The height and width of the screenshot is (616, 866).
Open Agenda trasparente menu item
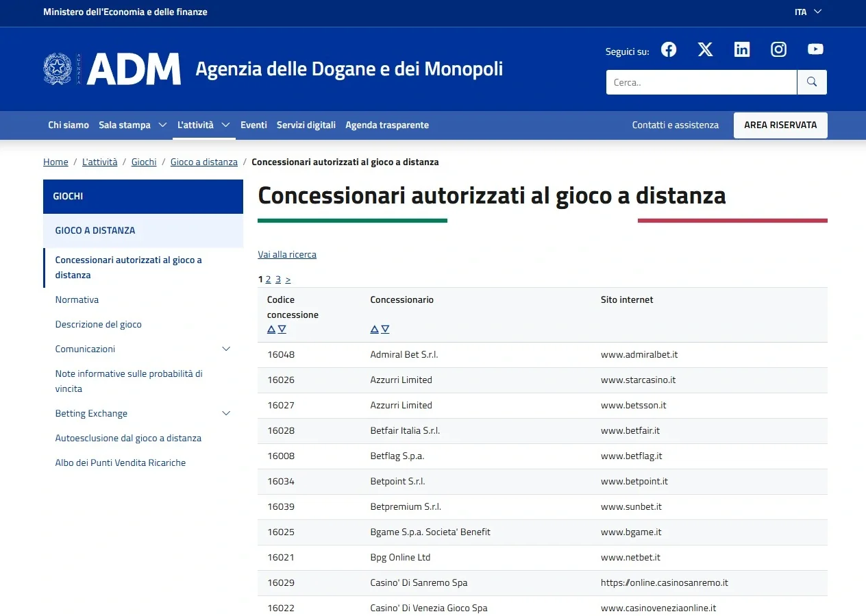pyautogui.click(x=387, y=125)
